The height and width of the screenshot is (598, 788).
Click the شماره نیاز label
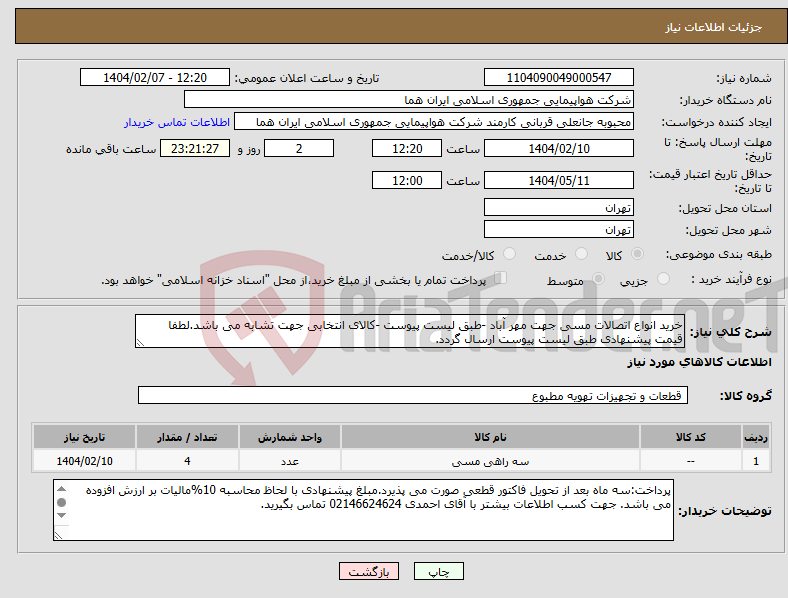tap(744, 78)
